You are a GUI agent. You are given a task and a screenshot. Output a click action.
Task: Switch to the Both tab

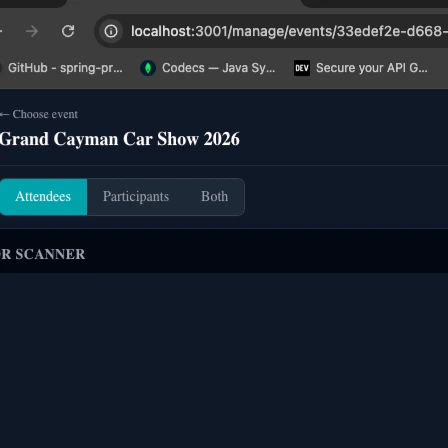pyautogui.click(x=215, y=197)
